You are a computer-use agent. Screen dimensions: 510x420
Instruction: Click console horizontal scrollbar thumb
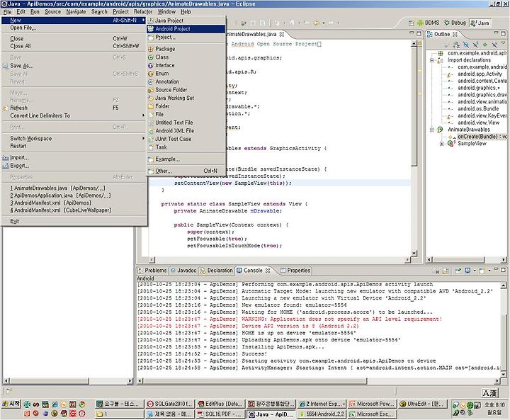[x=255, y=380]
